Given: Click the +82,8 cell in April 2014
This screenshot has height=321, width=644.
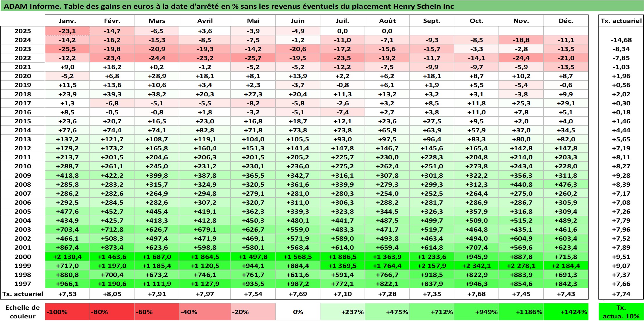Looking at the screenshot, I should 205,130.
